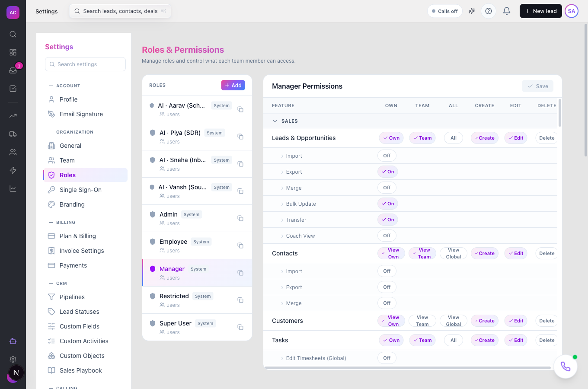The height and width of the screenshot is (389, 588).
Task: Toggle Bulk Update permission
Action: [388, 204]
